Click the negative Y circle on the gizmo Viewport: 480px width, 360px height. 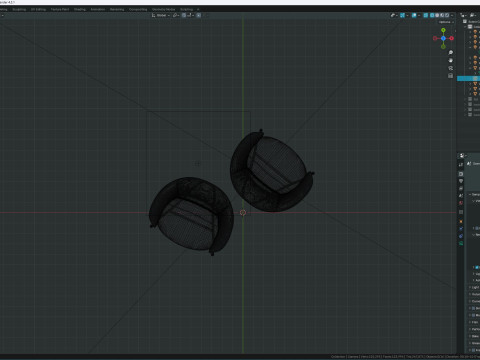tap(443, 47)
